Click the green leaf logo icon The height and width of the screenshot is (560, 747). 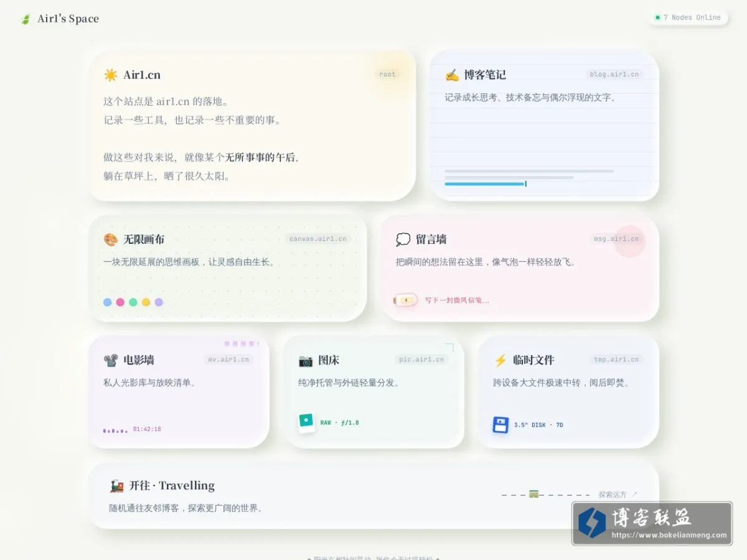[26, 19]
